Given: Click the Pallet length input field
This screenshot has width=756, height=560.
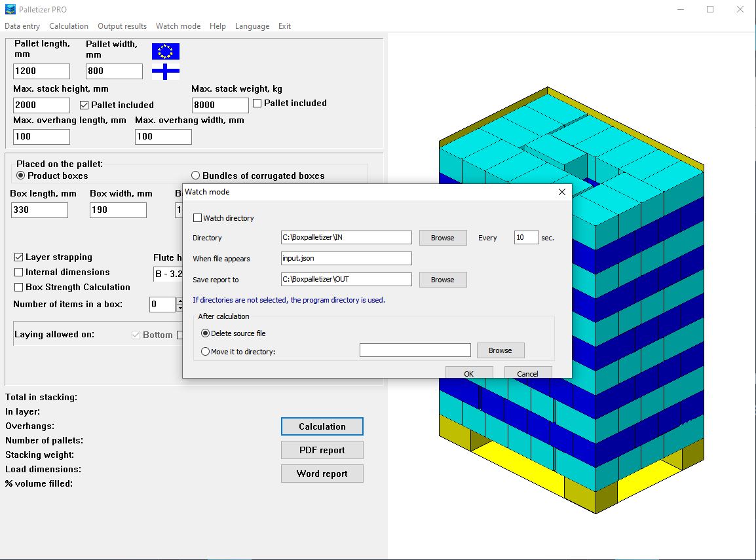Looking at the screenshot, I should [x=41, y=71].
